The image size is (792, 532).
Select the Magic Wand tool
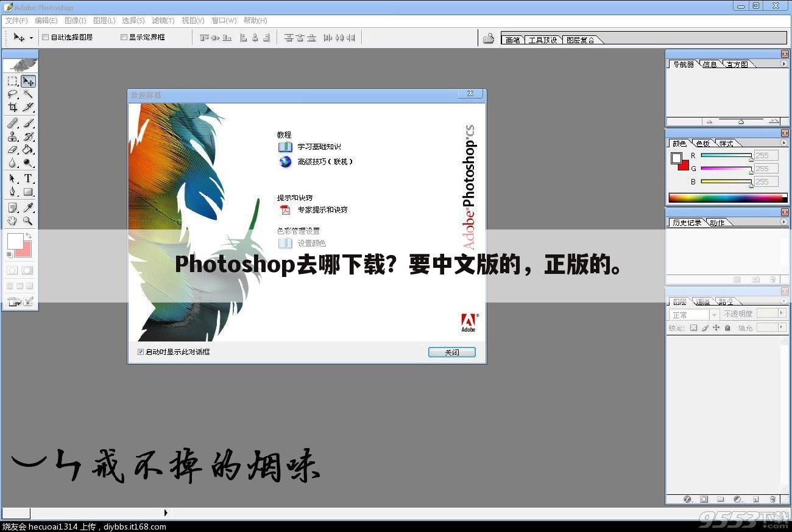pos(28,94)
